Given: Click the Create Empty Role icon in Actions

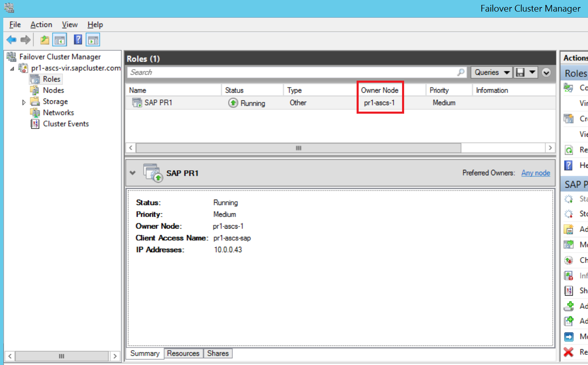Looking at the screenshot, I should coord(569,119).
